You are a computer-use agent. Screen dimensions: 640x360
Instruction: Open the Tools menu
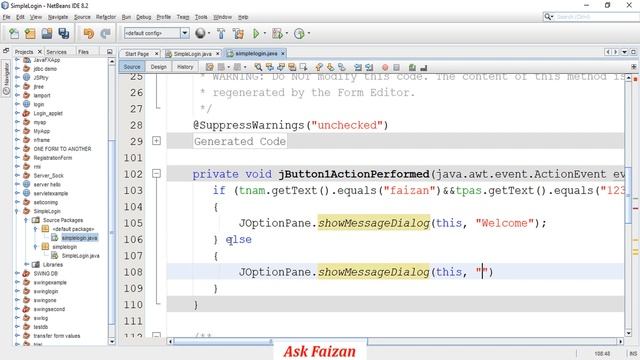click(x=201, y=17)
